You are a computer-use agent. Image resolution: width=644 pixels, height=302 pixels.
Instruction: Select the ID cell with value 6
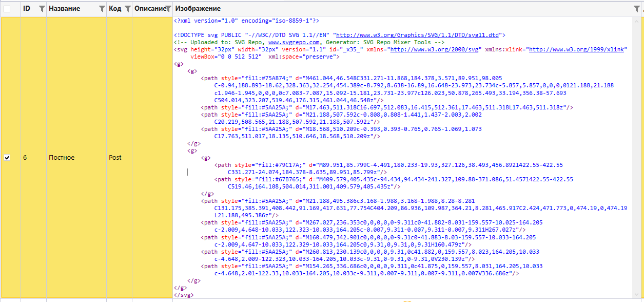click(x=25, y=158)
